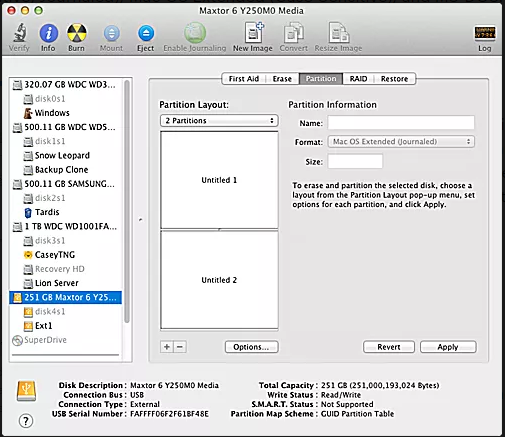
Task: Click the Burn radiation icon
Action: click(77, 33)
